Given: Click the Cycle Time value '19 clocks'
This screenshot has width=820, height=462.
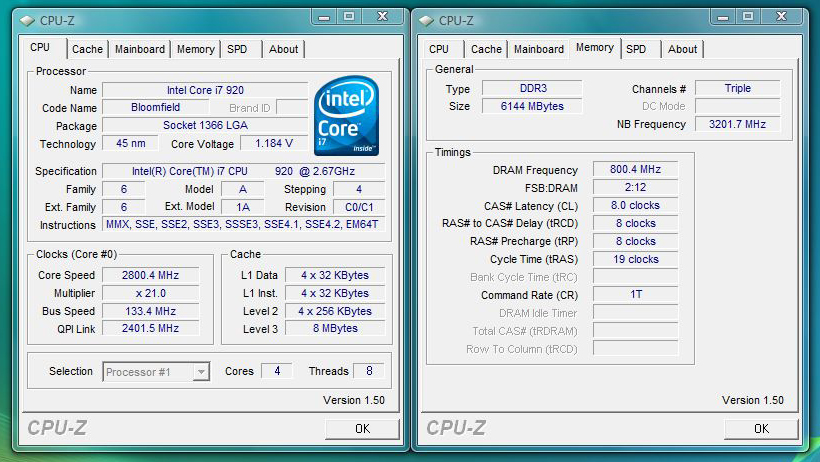Looking at the screenshot, I should [635, 259].
